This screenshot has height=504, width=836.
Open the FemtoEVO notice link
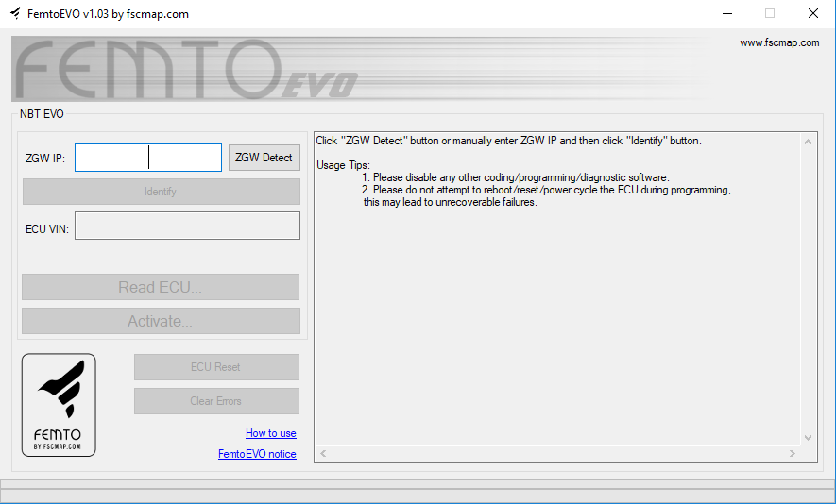pyautogui.click(x=257, y=454)
